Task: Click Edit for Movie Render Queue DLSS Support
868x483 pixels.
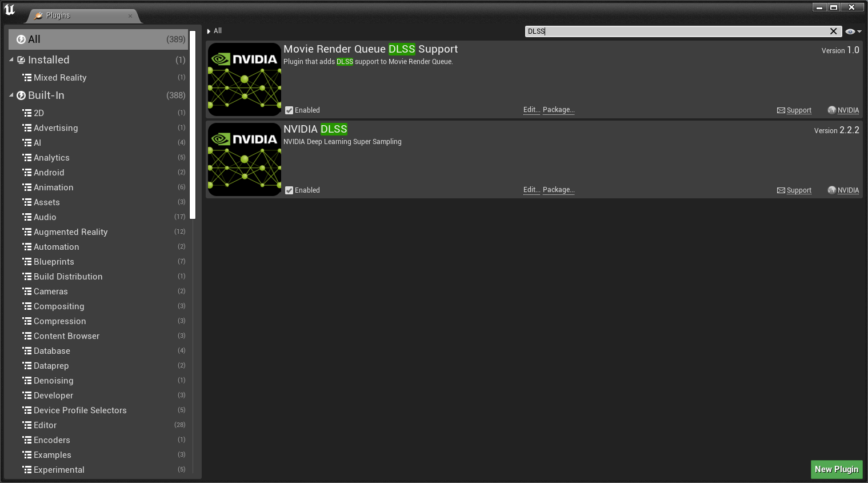Action: click(x=531, y=110)
